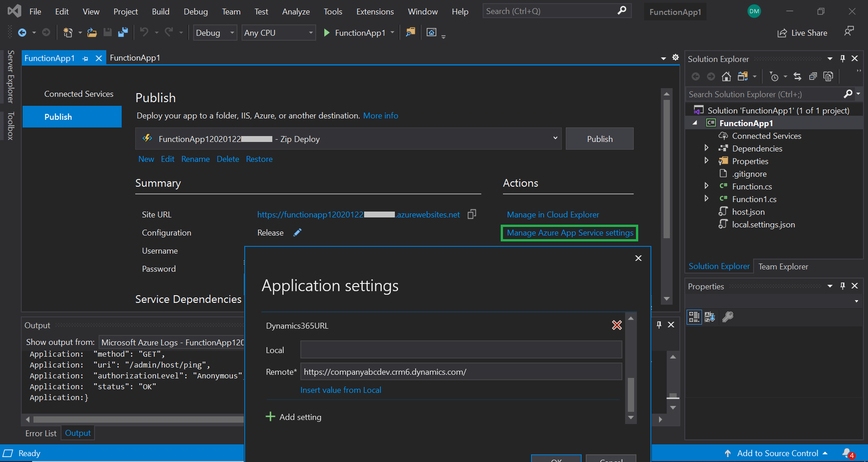The height and width of the screenshot is (462, 868).
Task: Switch to the Team Explorer tab
Action: (x=783, y=266)
